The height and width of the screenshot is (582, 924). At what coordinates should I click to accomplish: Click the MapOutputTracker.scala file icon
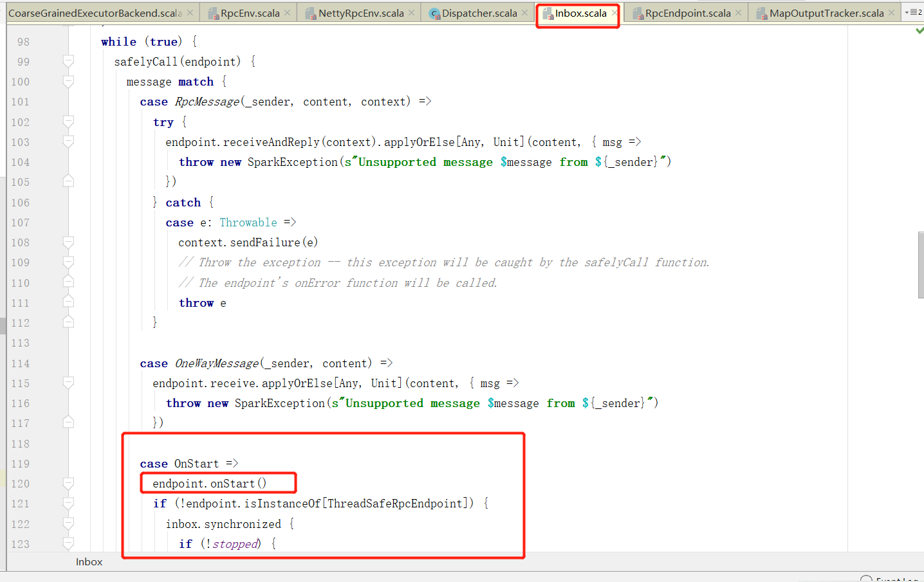(x=762, y=14)
